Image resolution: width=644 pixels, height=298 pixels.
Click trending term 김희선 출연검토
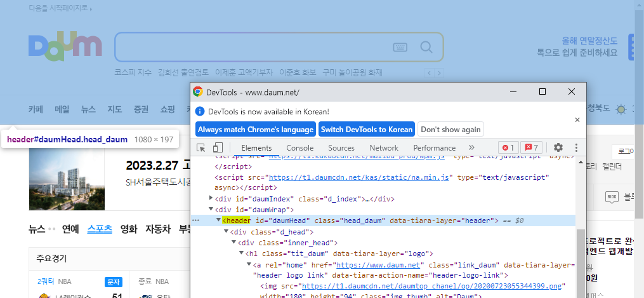point(183,73)
